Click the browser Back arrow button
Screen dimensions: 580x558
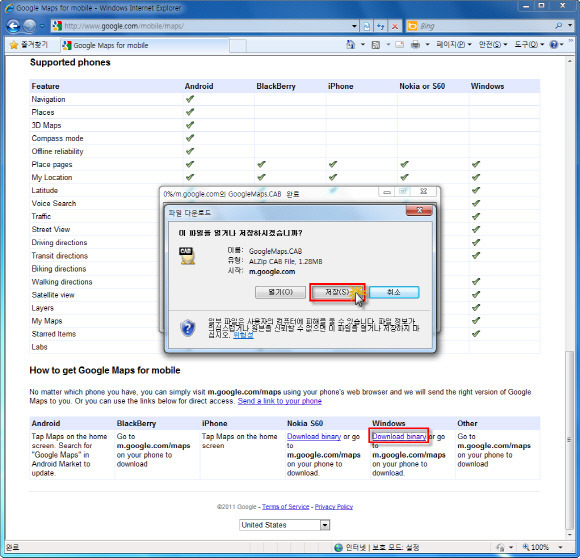click(x=14, y=26)
